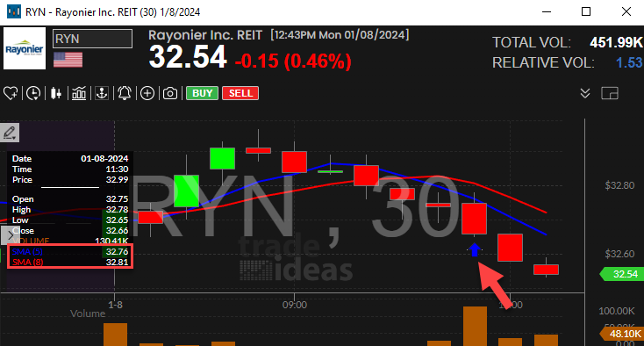Click the Rayonier company logo
The width and height of the screenshot is (644, 346).
[x=25, y=48]
